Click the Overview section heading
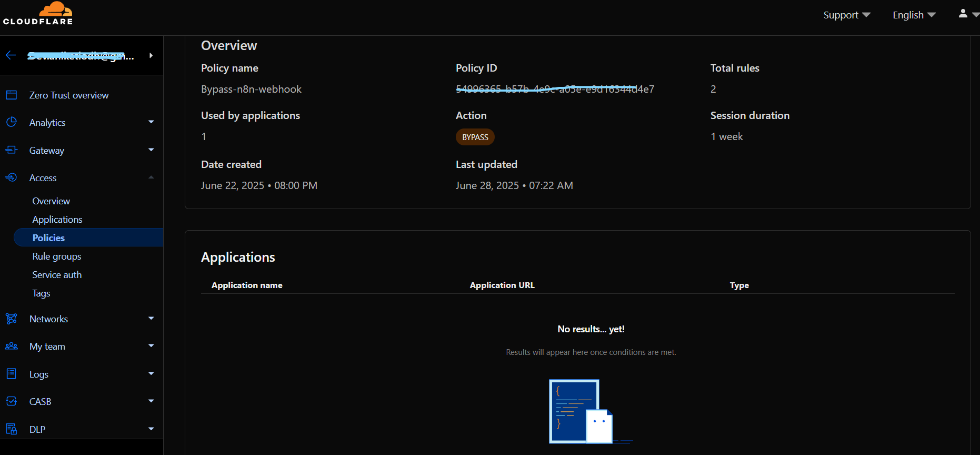The width and height of the screenshot is (980, 455). [229, 45]
